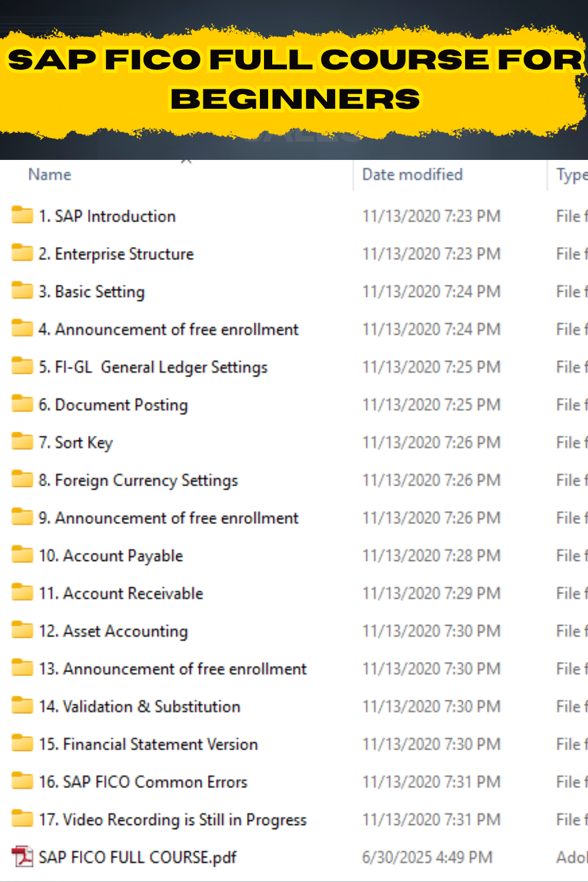
Task: Select "9. Announcement of free enrollment" name
Action: point(169,518)
